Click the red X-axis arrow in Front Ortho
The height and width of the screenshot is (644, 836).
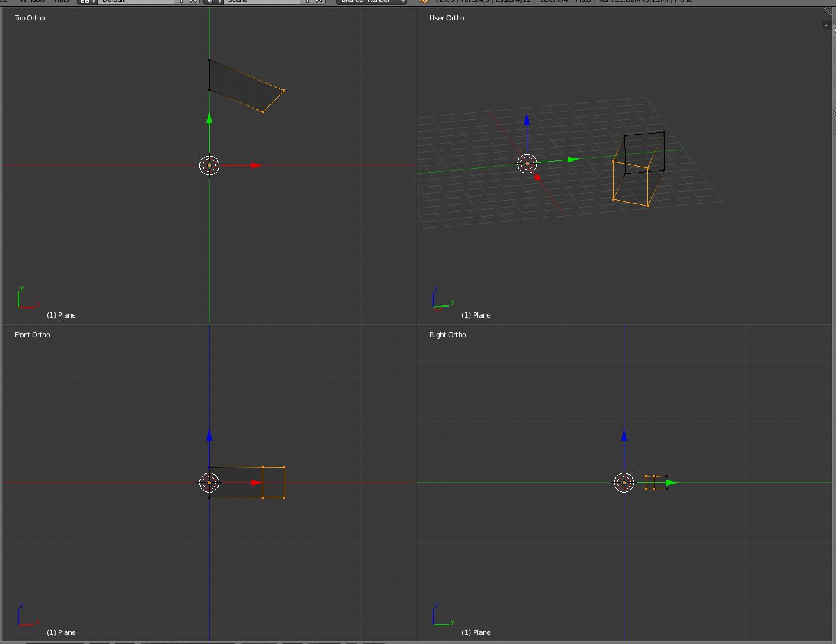(256, 482)
